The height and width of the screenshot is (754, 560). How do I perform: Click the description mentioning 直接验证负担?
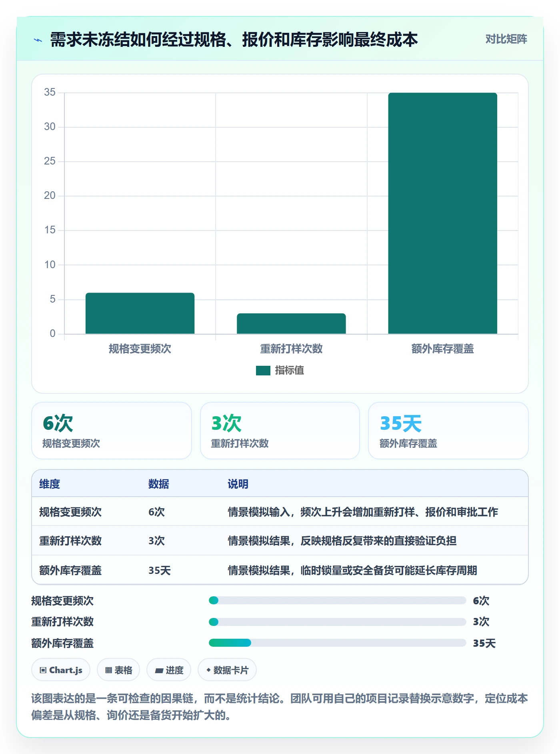tap(342, 541)
